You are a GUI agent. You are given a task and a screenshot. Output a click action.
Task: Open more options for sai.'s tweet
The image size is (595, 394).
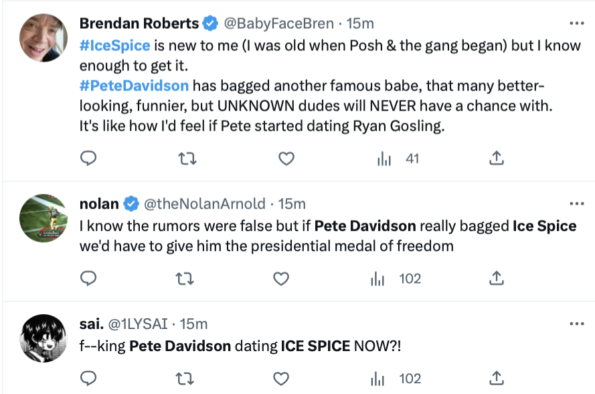coord(577,324)
